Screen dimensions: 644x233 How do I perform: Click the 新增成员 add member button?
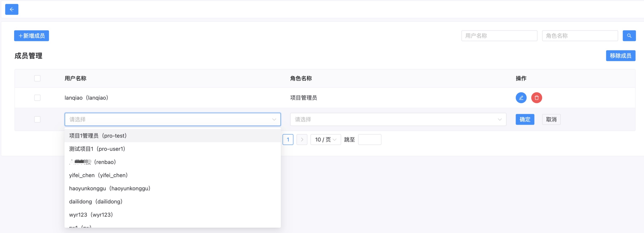click(x=32, y=36)
